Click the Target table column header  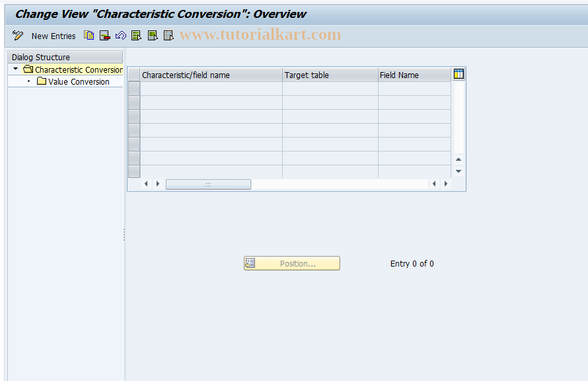click(330, 75)
